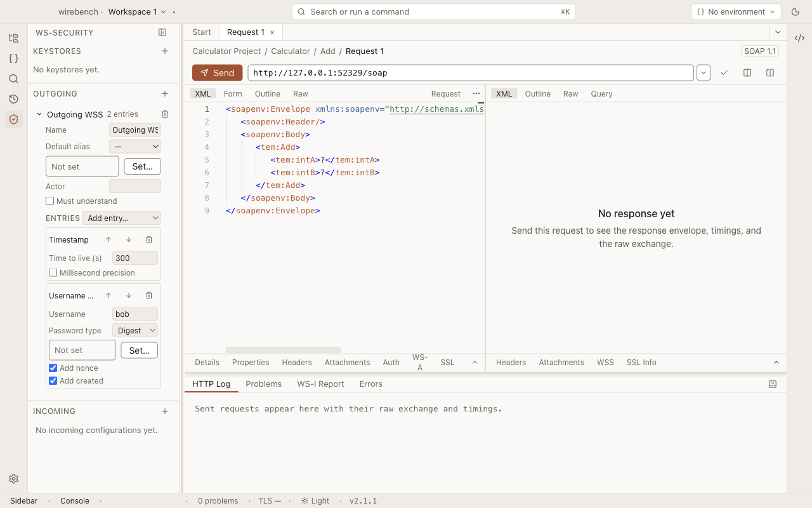The height and width of the screenshot is (508, 812).
Task: Switch theme with the moon icon
Action: tap(796, 11)
